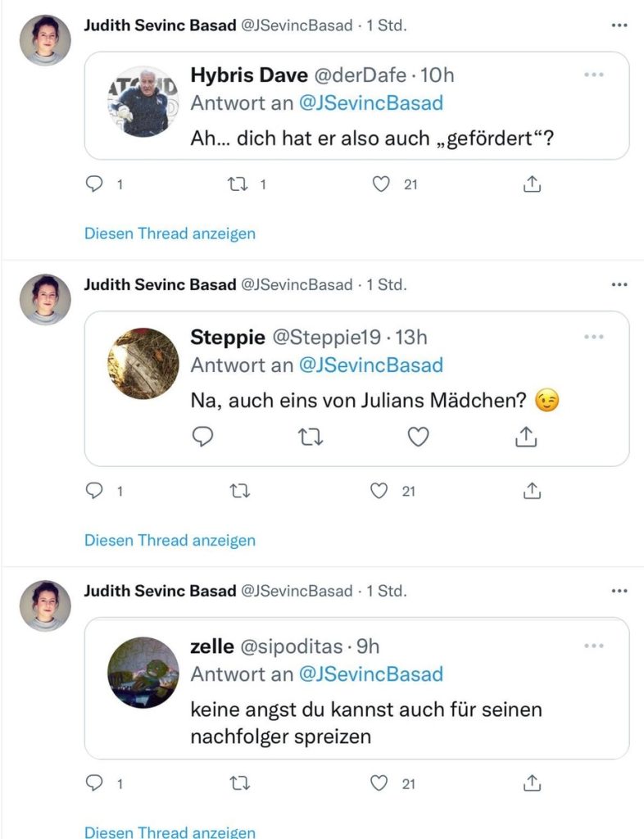This screenshot has width=644, height=839.
Task: Share the tweet quoting Hybris Dave
Action: (532, 184)
